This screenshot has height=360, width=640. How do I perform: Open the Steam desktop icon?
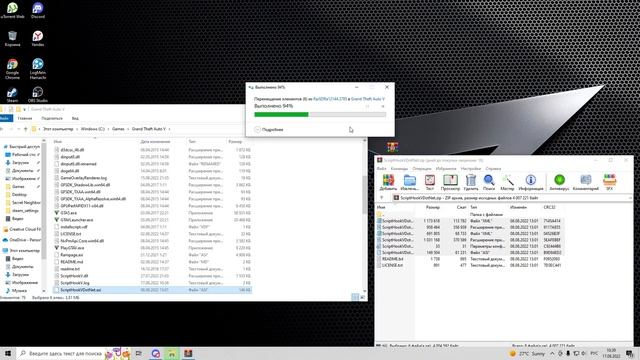point(12,94)
